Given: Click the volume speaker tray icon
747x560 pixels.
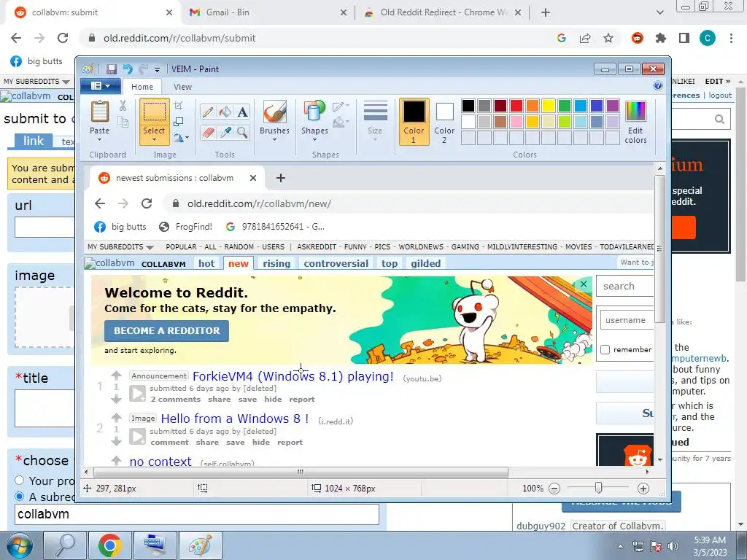Looking at the screenshot, I should coord(673,546).
